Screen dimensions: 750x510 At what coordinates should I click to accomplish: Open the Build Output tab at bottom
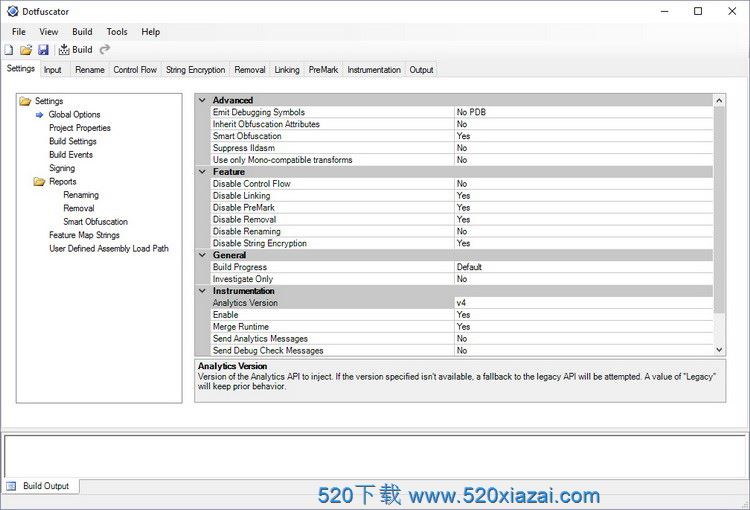pos(41,486)
